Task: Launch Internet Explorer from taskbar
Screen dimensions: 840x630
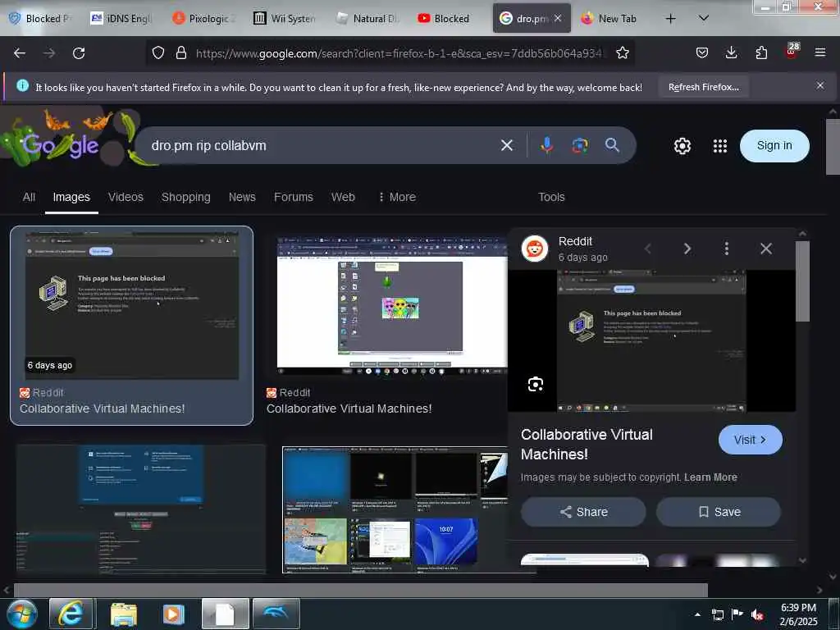Action: click(x=71, y=614)
